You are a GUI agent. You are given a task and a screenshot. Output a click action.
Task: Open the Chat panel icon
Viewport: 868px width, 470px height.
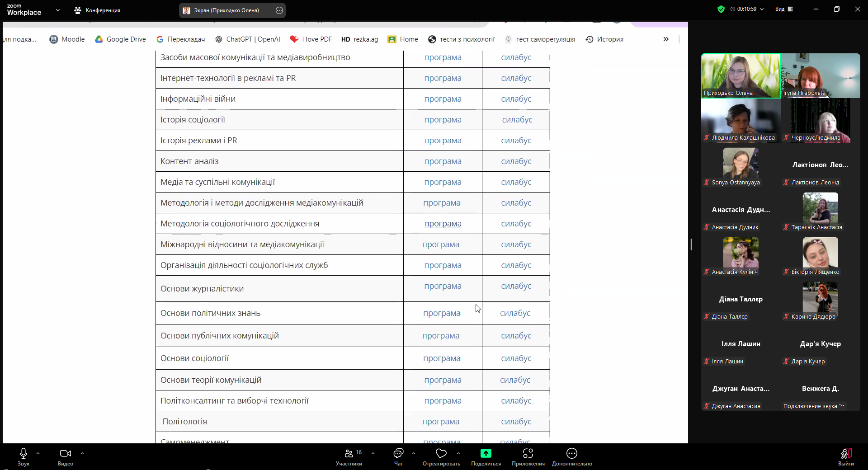(398, 454)
